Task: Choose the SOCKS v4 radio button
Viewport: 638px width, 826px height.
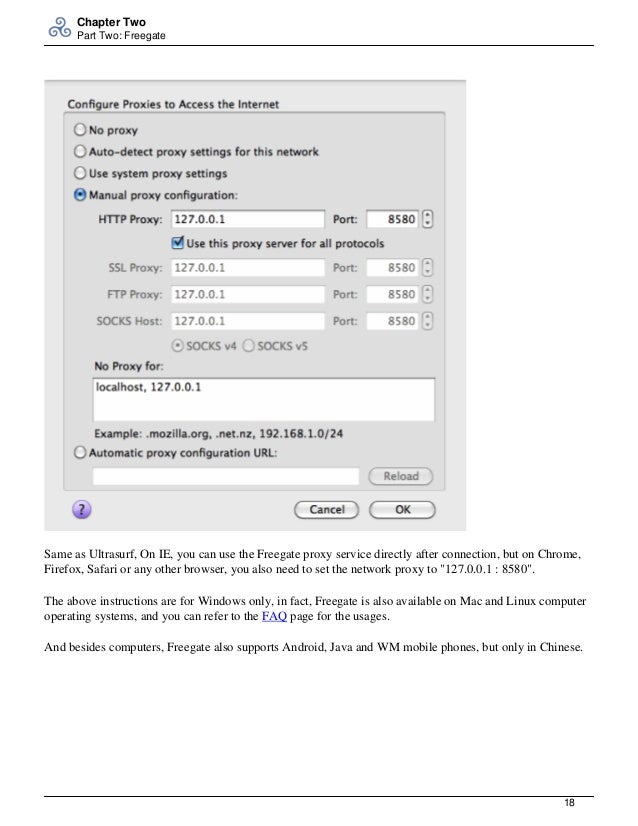Action: 178,346
